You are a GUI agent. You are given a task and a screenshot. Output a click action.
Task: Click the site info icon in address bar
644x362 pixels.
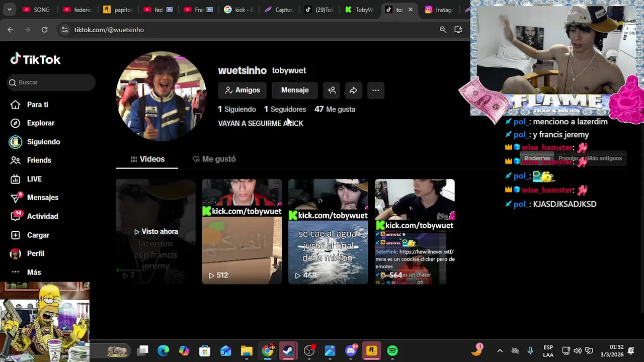pos(64,30)
